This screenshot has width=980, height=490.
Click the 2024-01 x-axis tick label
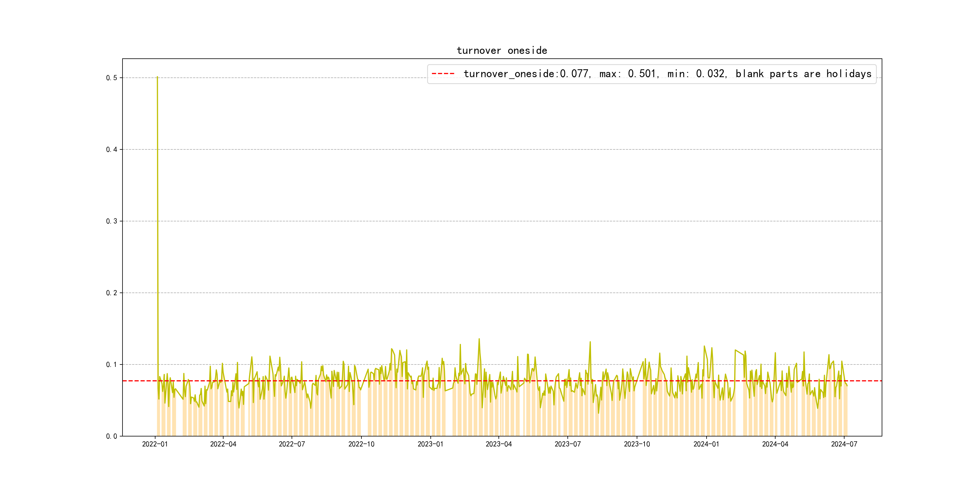706,444
